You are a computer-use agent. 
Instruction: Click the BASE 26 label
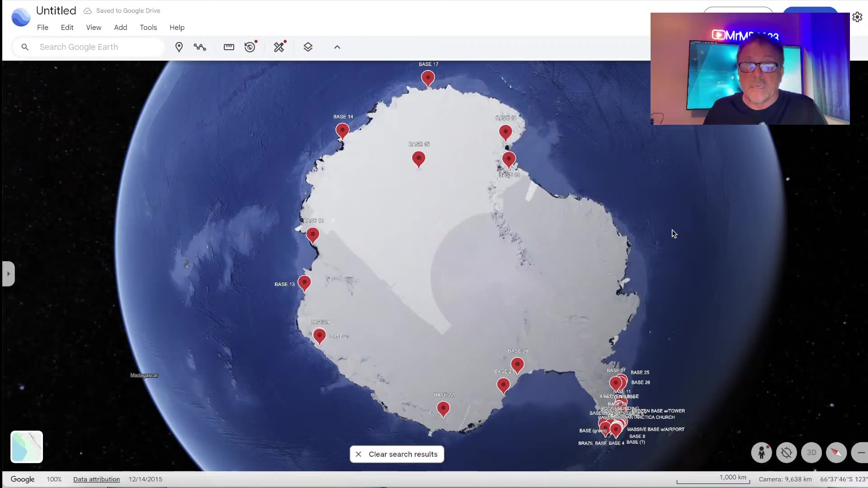tap(641, 383)
